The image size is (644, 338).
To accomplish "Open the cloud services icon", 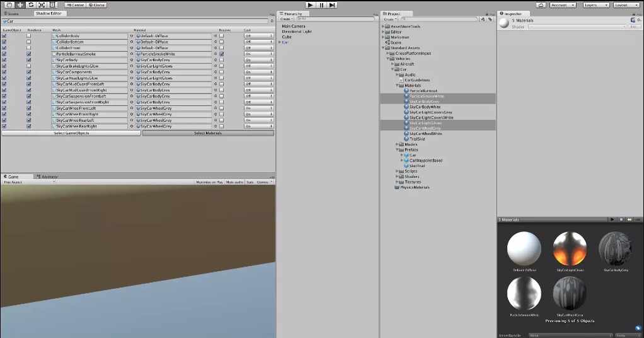I will [541, 5].
